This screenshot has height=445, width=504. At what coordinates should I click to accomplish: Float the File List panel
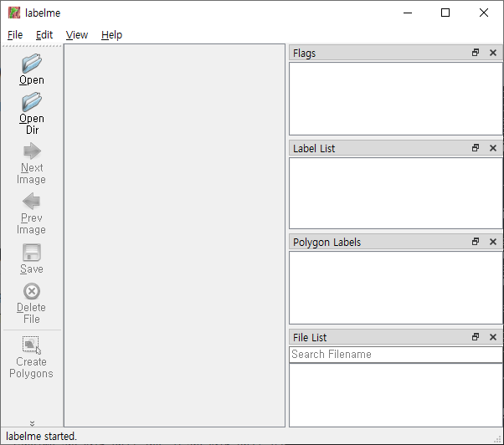[476, 337]
